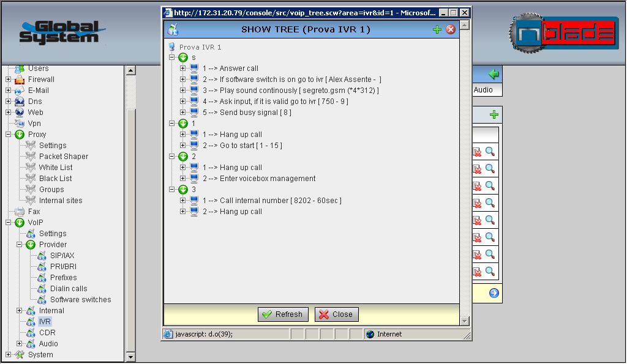Select 'If software switch is on go to ivr' row
627x364 pixels.
tap(292, 80)
